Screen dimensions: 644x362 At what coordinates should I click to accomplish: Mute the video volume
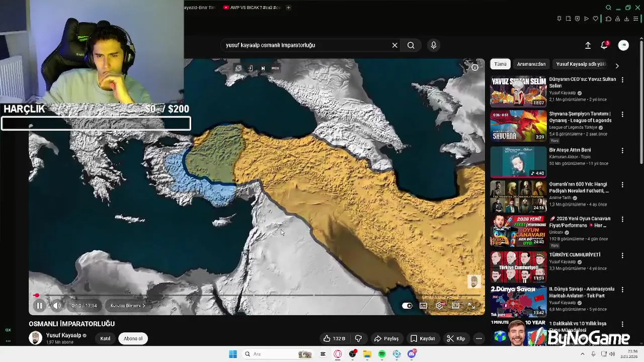pyautogui.click(x=57, y=305)
